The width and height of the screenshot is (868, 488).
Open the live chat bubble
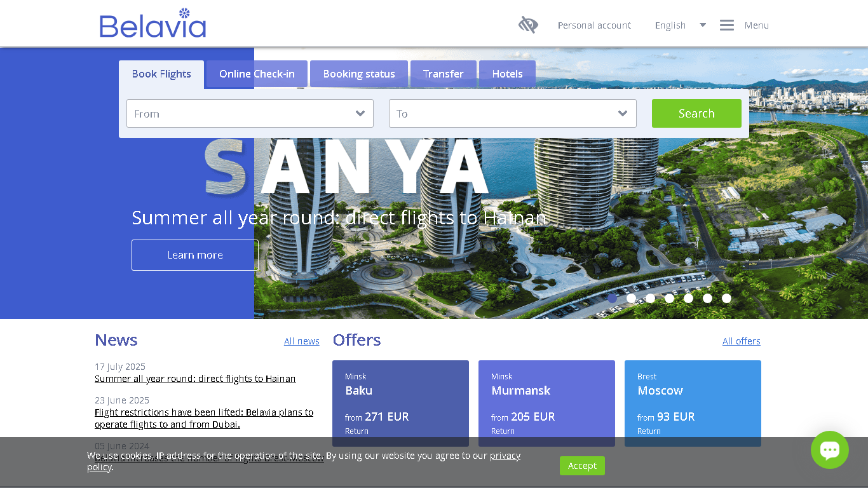pyautogui.click(x=830, y=450)
